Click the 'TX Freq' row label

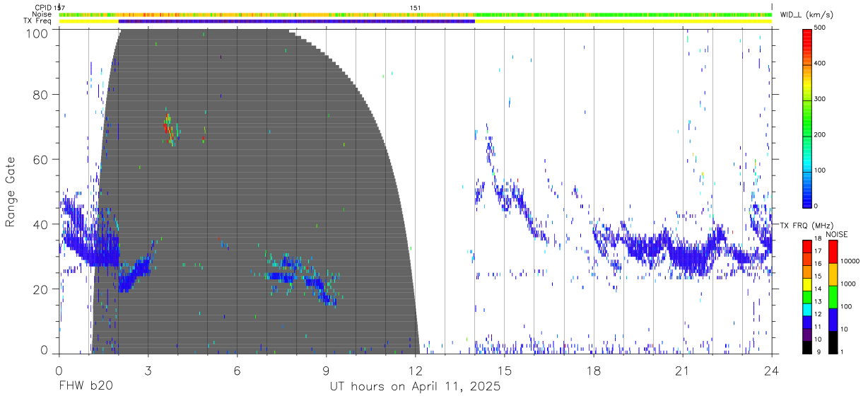(x=38, y=21)
